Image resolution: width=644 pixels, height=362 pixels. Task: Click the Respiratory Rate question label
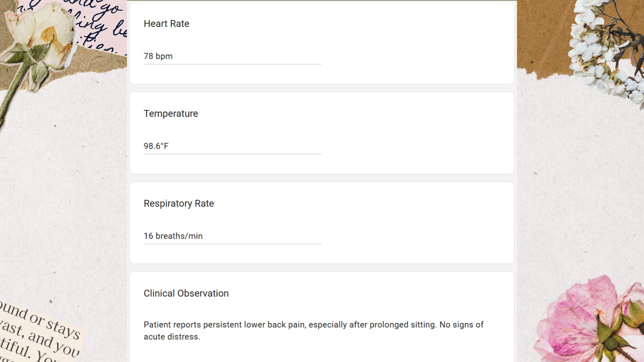coord(179,203)
